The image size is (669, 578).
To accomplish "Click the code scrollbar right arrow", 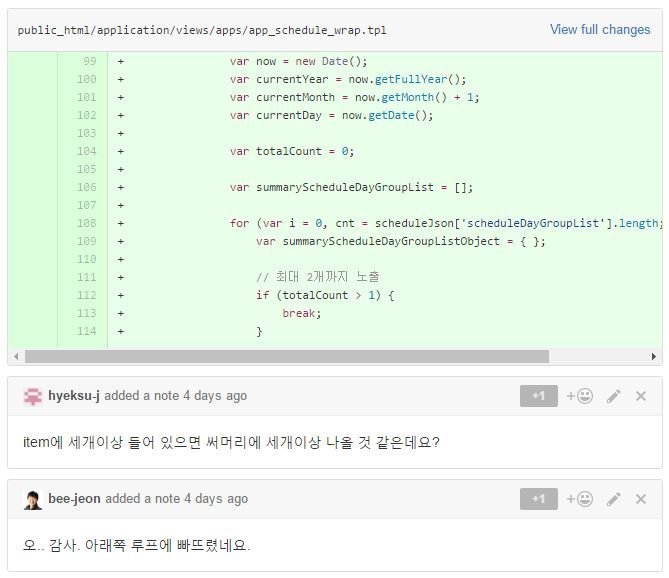I will (654, 356).
